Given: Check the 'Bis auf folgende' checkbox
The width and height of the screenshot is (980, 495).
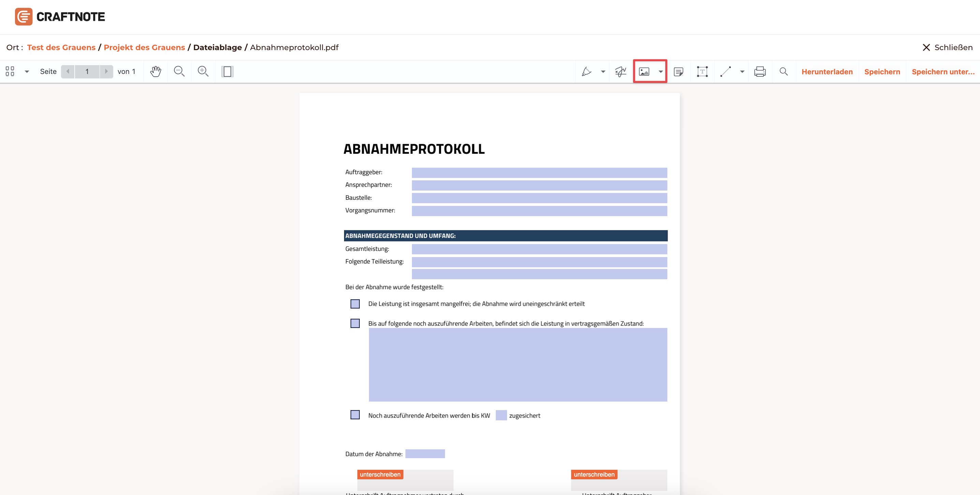Looking at the screenshot, I should click(355, 323).
